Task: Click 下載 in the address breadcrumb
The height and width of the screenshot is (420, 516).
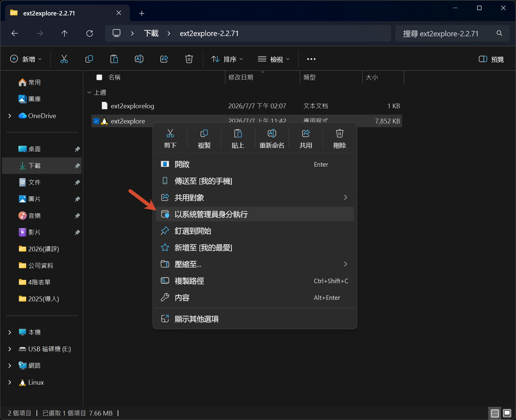Action: coord(151,33)
